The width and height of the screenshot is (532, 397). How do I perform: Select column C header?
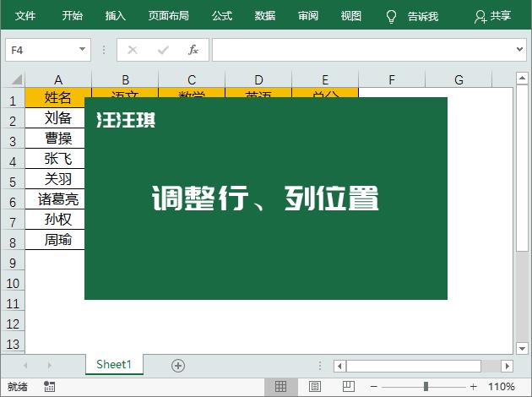(x=192, y=80)
